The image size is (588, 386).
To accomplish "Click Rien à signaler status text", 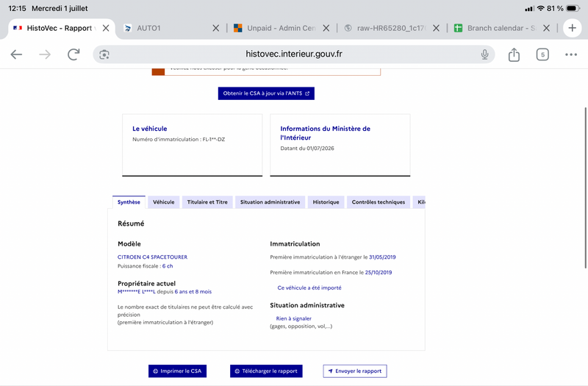I will 293,318.
